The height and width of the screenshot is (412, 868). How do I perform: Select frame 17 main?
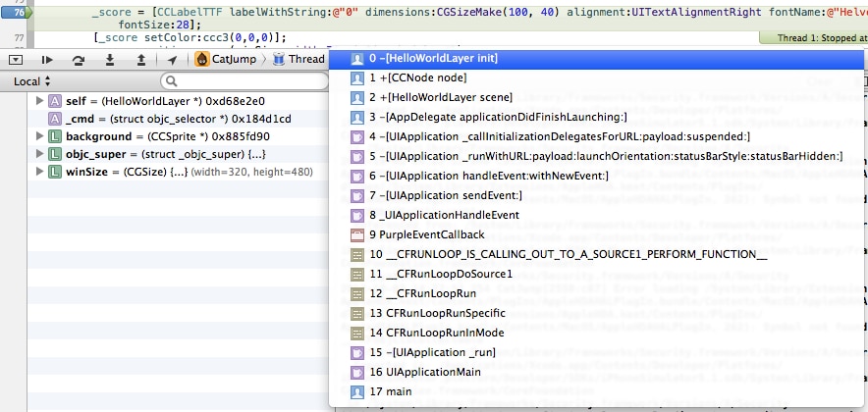point(596,391)
